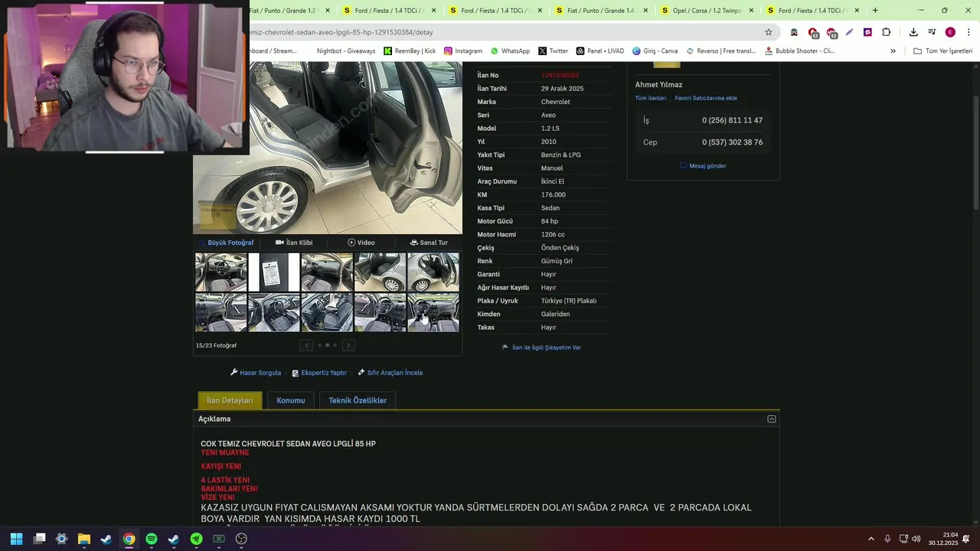The height and width of the screenshot is (551, 980).
Task: Open the Windows Start menu
Action: pyautogui.click(x=16, y=539)
